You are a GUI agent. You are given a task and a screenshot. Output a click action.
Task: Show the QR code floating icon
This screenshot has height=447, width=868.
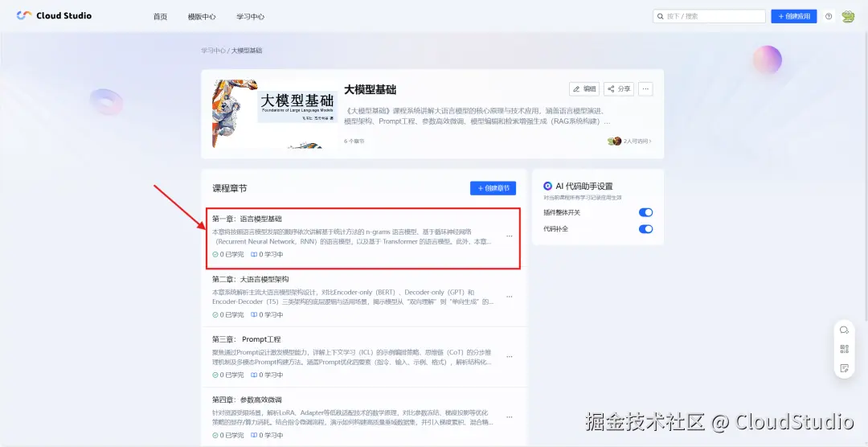tap(844, 349)
